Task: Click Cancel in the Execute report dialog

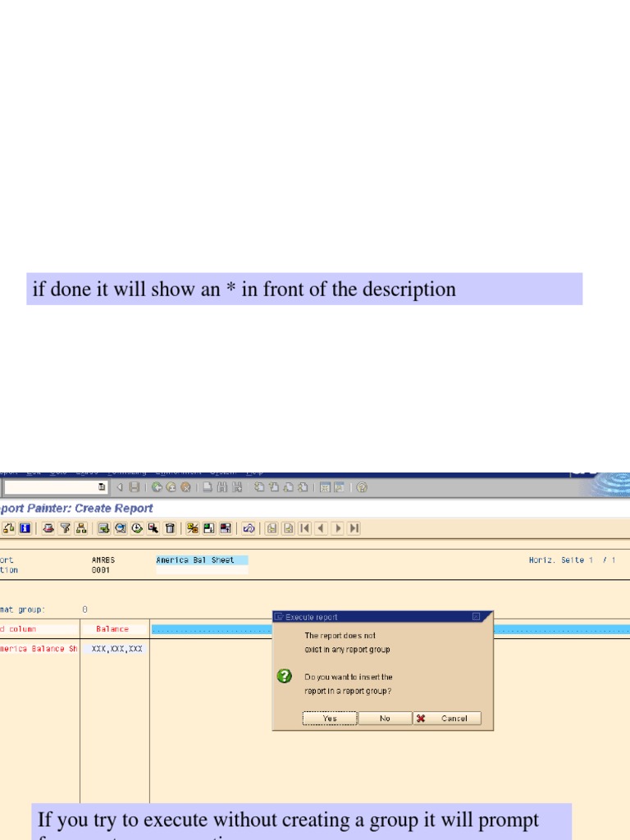Action: 447,719
